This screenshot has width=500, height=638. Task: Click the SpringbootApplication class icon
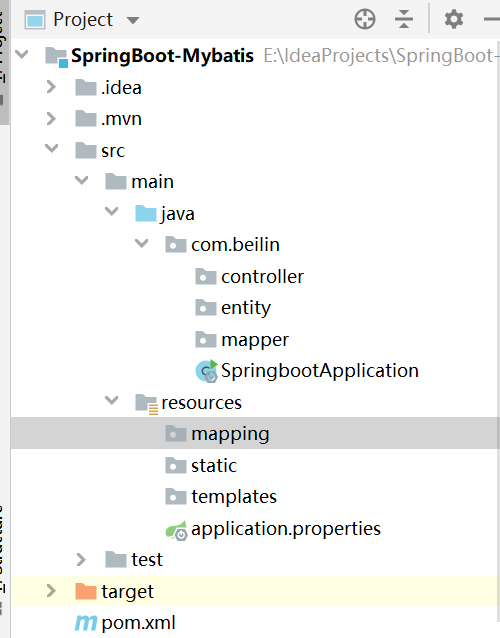pyautogui.click(x=207, y=371)
